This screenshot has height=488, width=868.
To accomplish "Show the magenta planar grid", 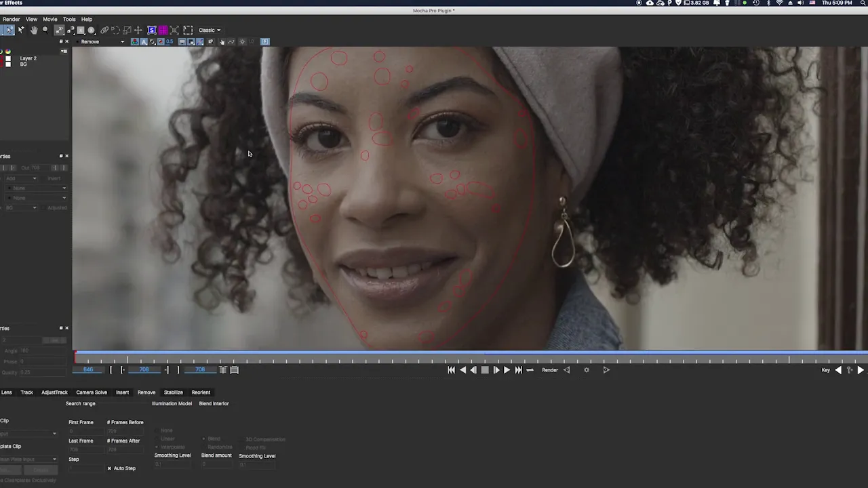I will point(163,30).
